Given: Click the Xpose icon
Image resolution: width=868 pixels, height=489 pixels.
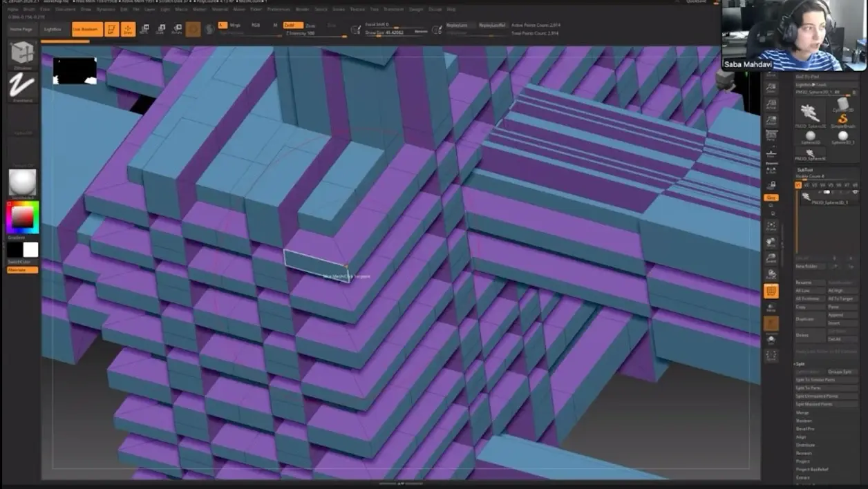Looking at the screenshot, I should pos(771,356).
